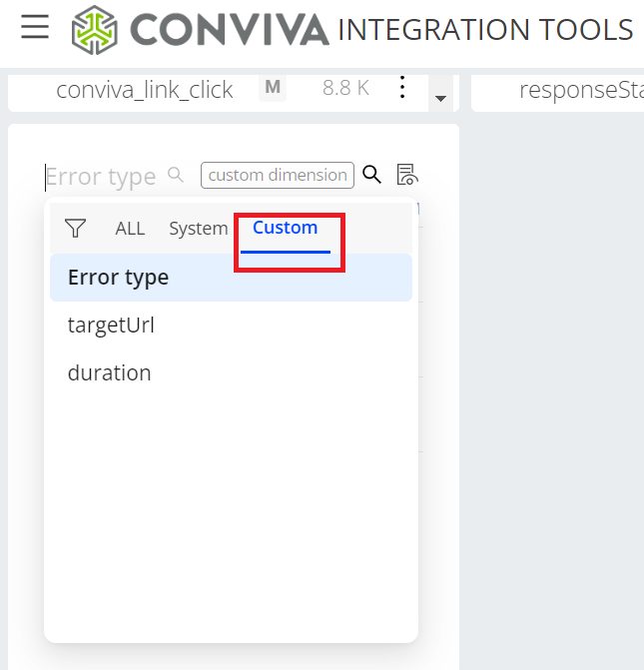Open three-dot menu for conviva_link_click
644x670 pixels.
402,88
